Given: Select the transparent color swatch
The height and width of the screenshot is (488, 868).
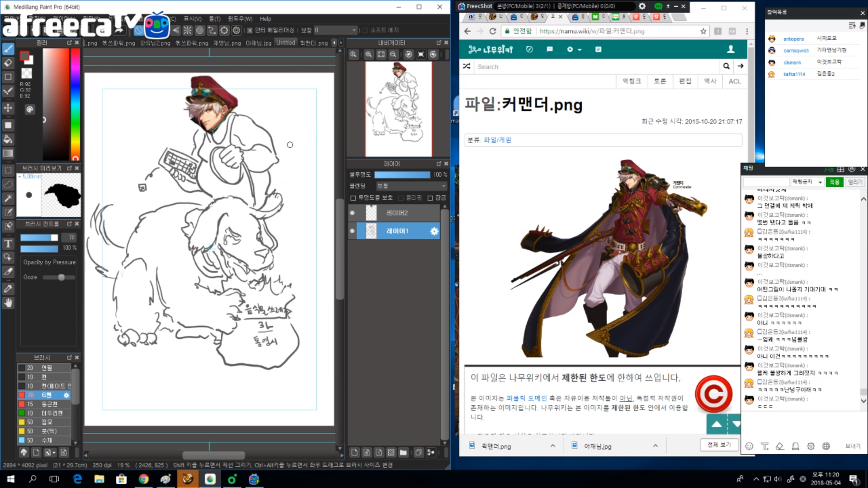Looking at the screenshot, I should 27,73.
